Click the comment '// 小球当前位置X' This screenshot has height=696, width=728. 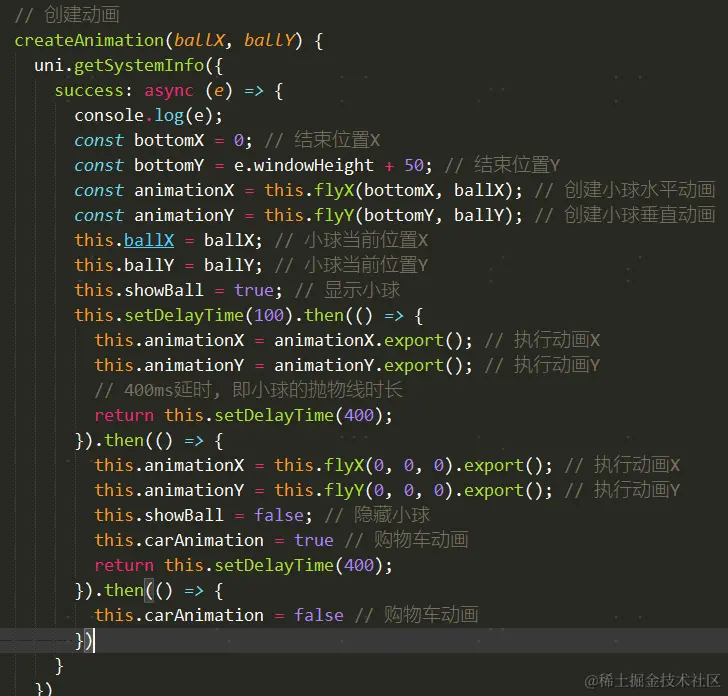click(x=351, y=241)
